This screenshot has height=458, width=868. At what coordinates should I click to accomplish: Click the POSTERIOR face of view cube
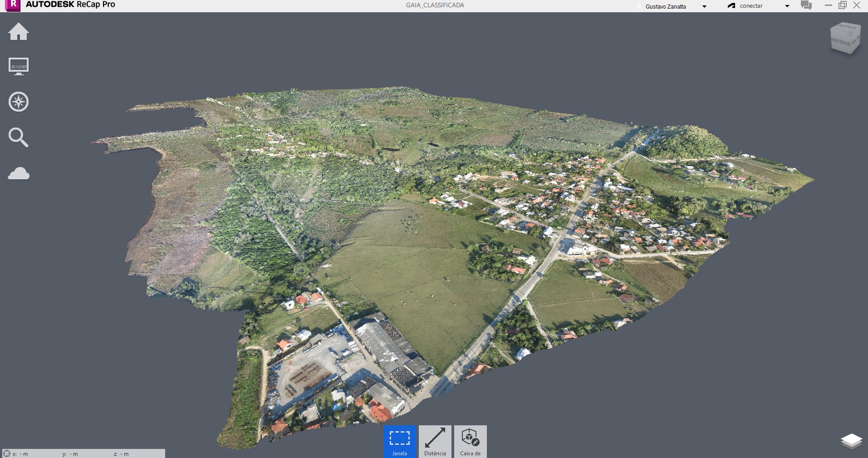(841, 42)
